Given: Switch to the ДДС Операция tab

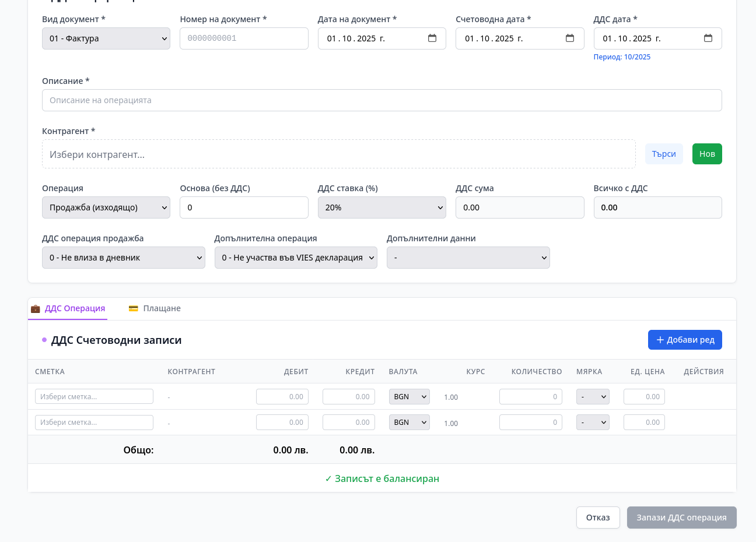Looking at the screenshot, I should tap(68, 308).
